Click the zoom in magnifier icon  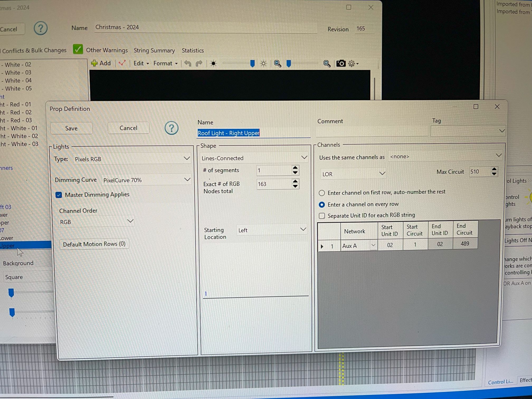coord(326,64)
